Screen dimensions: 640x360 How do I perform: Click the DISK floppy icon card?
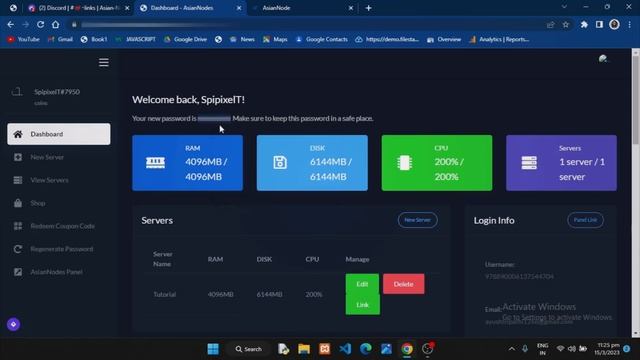280,162
